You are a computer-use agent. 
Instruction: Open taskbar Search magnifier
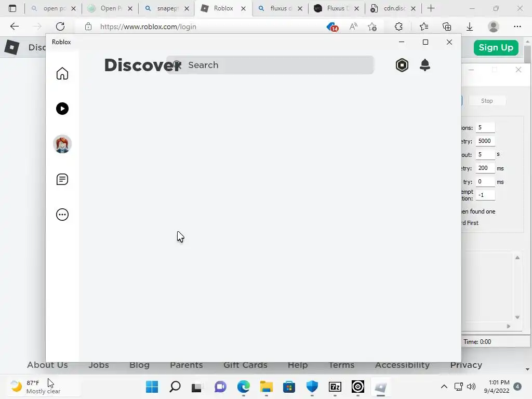175,387
